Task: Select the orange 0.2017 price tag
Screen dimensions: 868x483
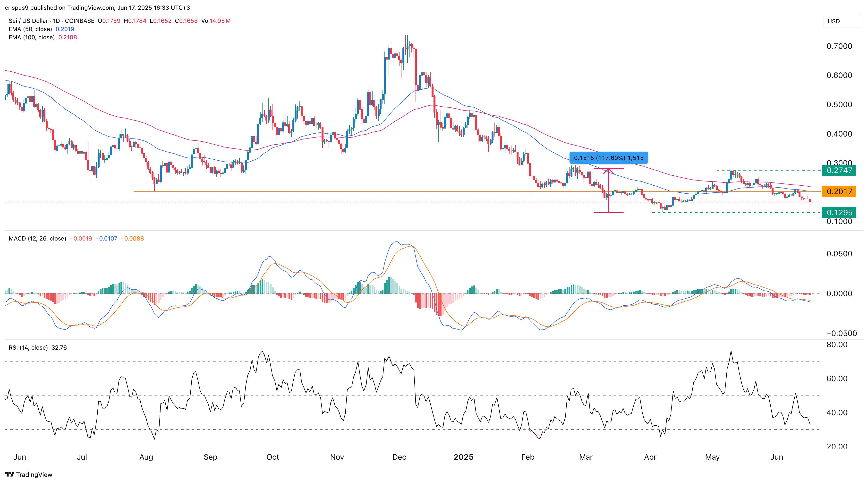Action: pos(839,191)
